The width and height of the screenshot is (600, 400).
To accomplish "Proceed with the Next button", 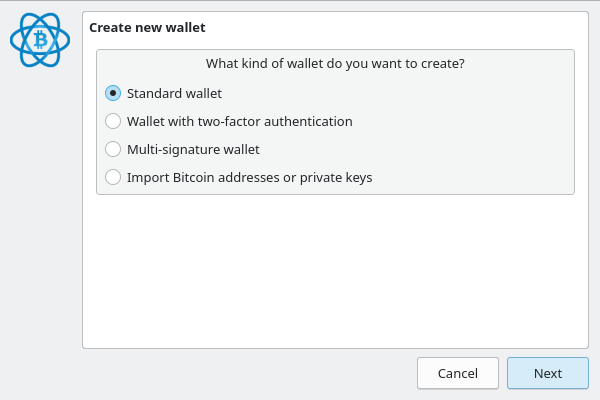I will pyautogui.click(x=547, y=373).
